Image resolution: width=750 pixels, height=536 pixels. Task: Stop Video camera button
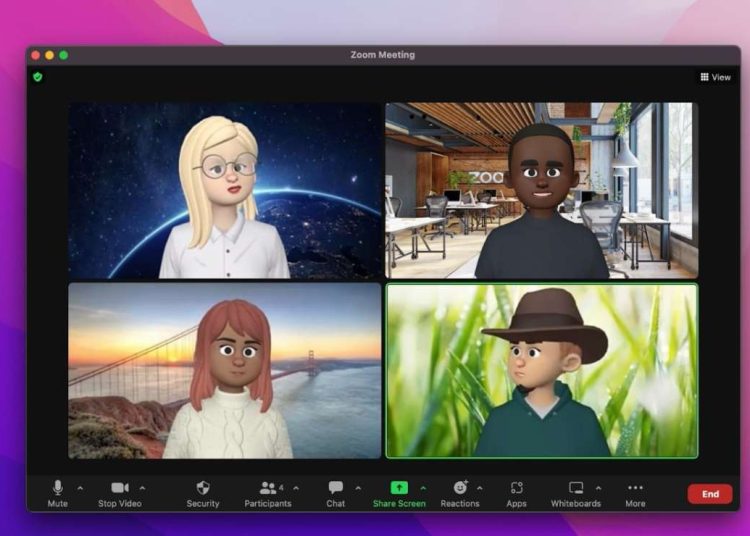[x=120, y=493]
